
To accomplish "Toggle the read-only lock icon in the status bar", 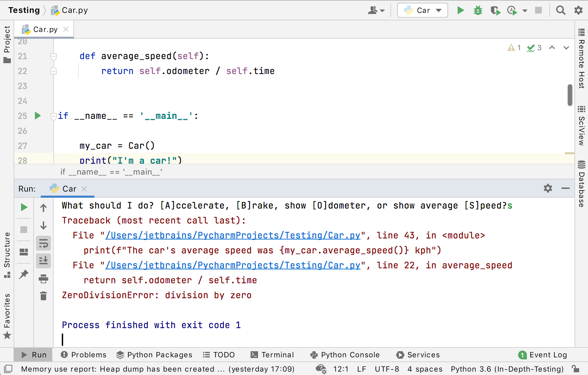I will (575, 369).
